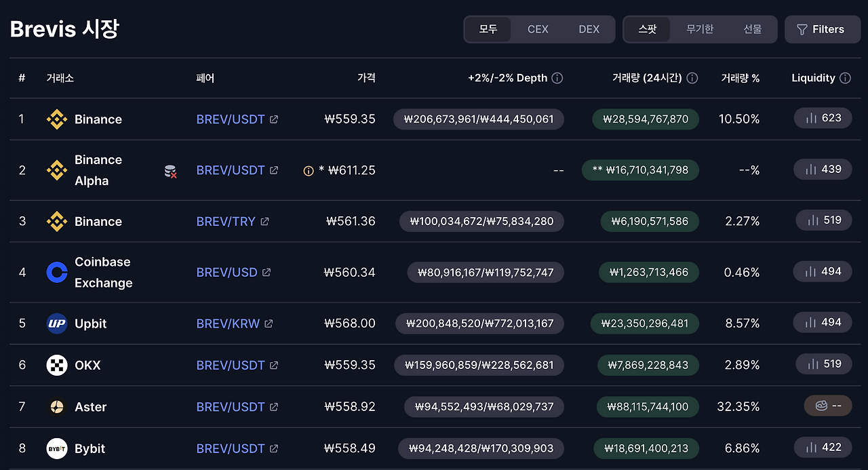
Task: Open the BREV/USD pair link
Action: [233, 272]
